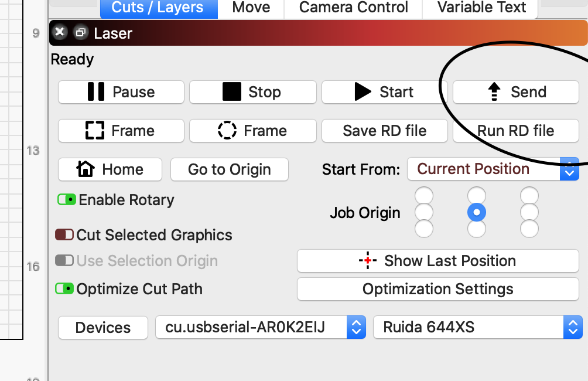Switch to the Camera Control tab
This screenshot has width=588, height=381.
point(353,8)
